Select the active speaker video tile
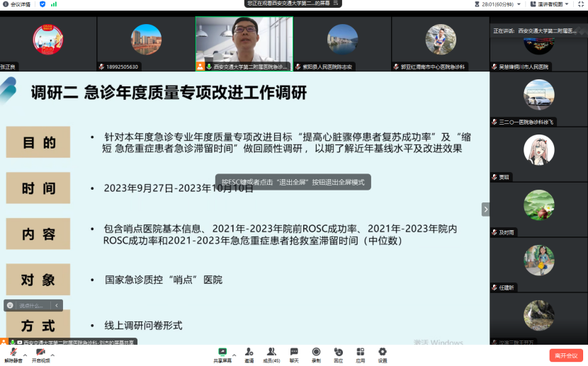 coord(244,44)
